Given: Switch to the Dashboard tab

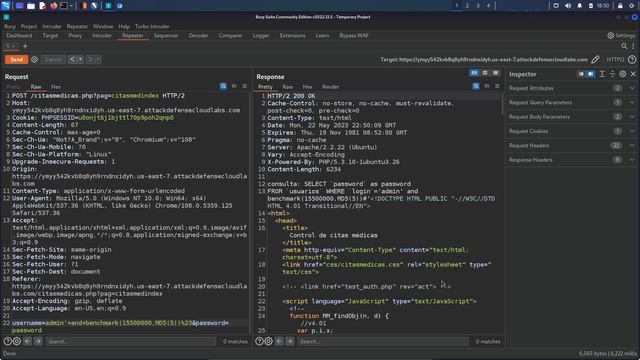Looking at the screenshot, I should tap(19, 36).
